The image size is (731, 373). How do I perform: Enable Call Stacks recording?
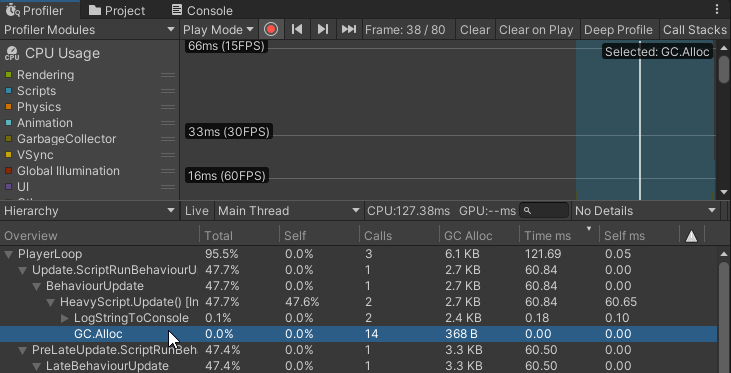(x=695, y=29)
